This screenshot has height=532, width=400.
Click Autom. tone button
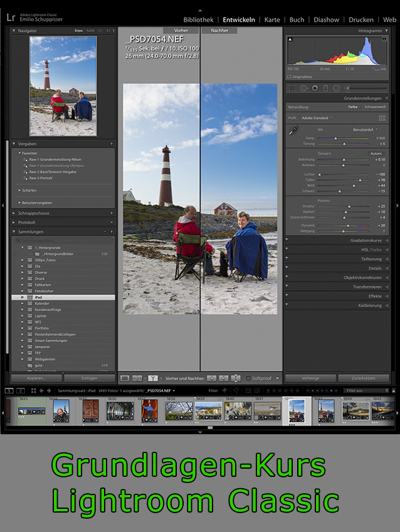tap(376, 154)
